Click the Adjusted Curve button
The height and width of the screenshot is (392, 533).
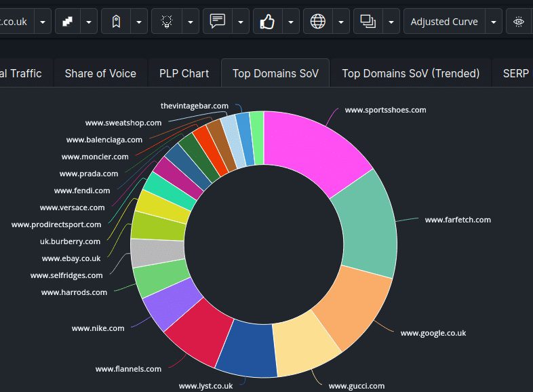coord(444,22)
